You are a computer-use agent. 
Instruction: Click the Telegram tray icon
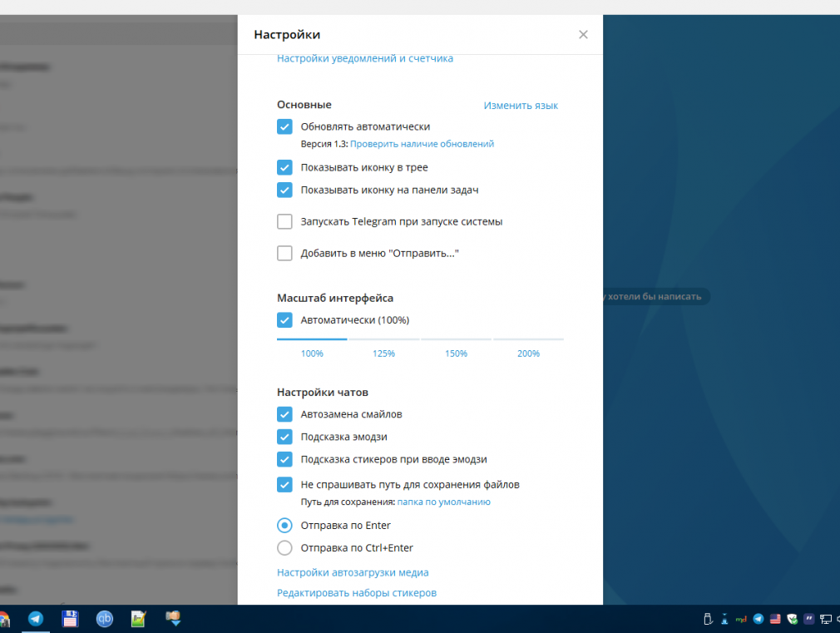pos(758,619)
